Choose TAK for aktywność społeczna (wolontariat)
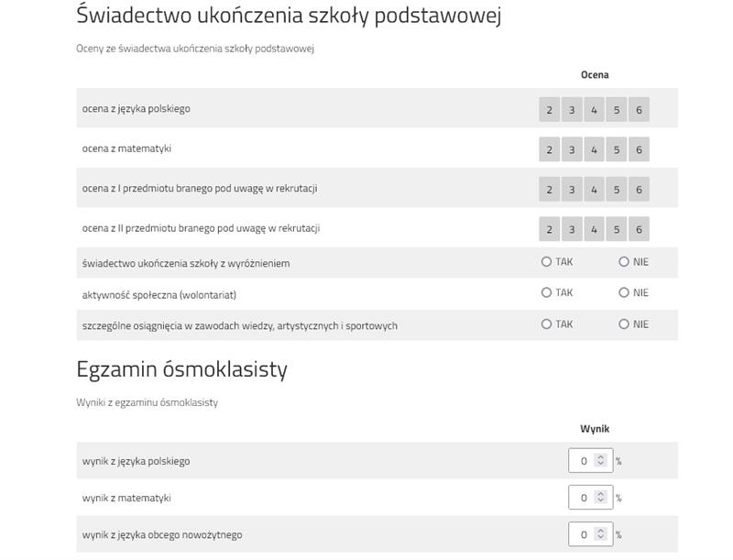 pyautogui.click(x=547, y=293)
